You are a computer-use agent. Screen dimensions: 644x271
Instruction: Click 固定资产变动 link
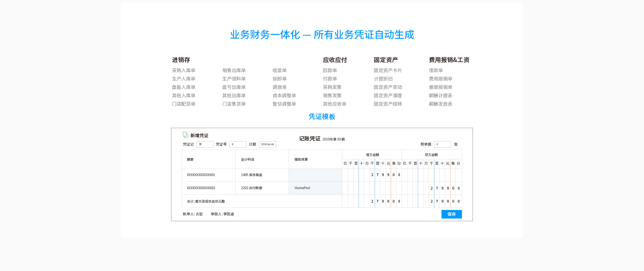click(388, 87)
